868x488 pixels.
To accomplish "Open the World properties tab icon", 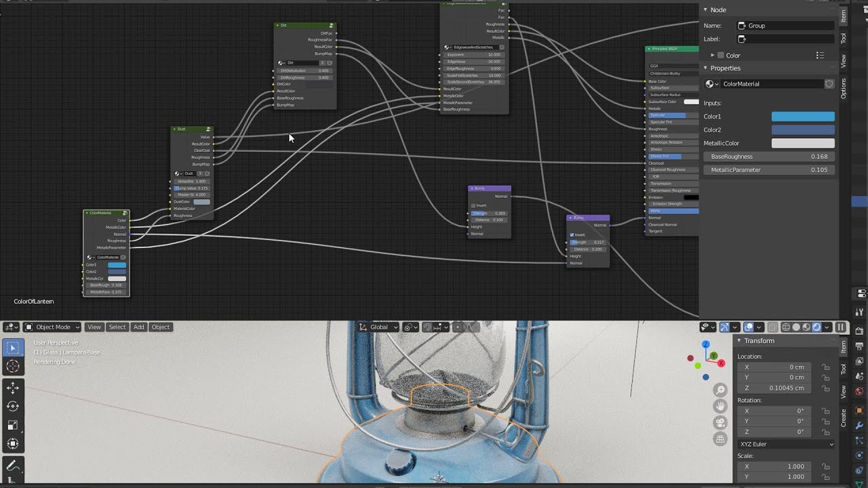I will coord(859,391).
